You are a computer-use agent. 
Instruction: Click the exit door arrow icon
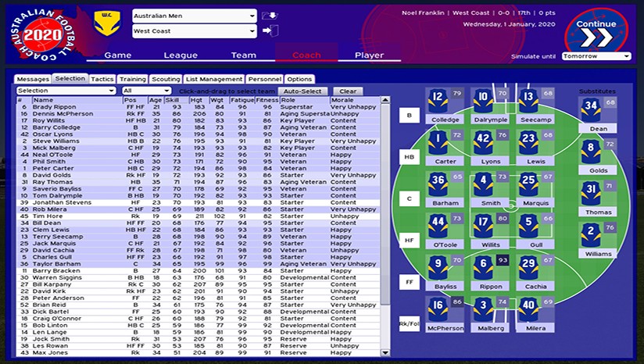coord(270,30)
